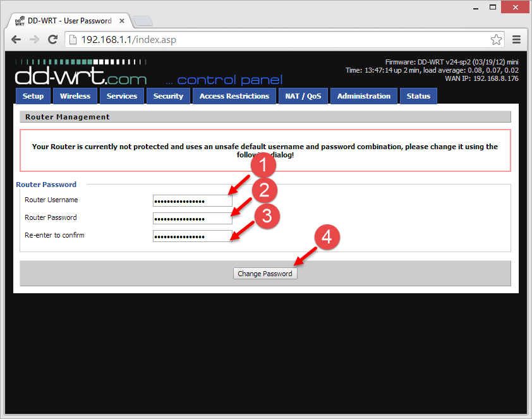
Task: Select the NAT / QoS tab
Action: pos(303,96)
